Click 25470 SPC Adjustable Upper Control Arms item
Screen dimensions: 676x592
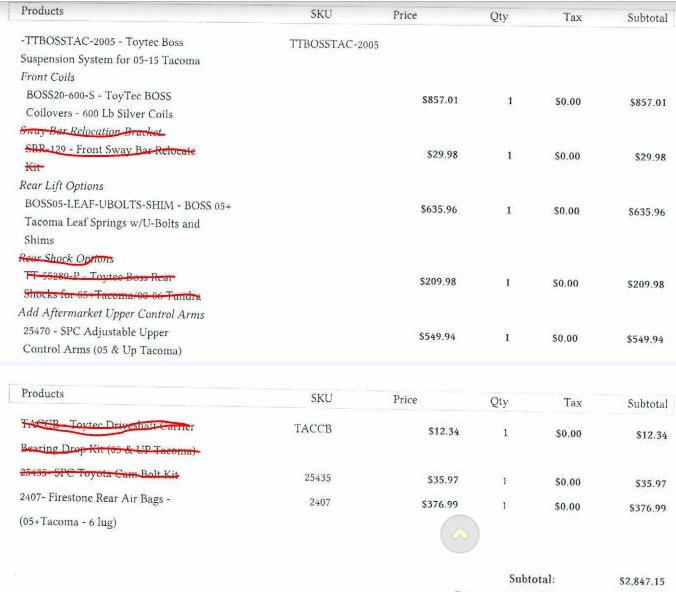[102, 341]
